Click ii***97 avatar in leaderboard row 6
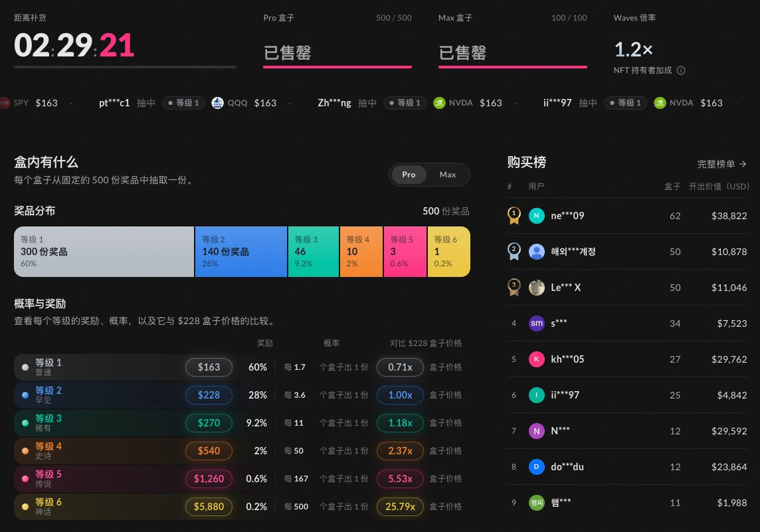760x532 pixels. click(537, 395)
